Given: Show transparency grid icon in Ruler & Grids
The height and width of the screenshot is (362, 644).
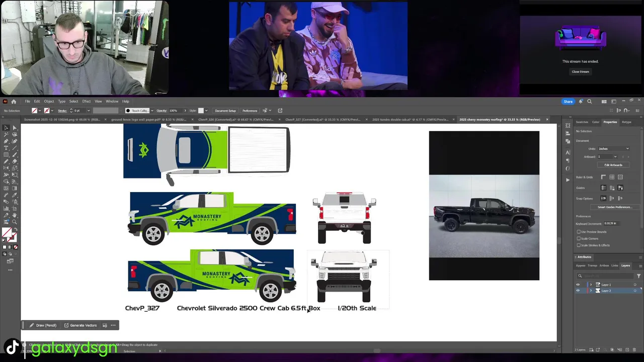Looking at the screenshot, I should pos(620,177).
